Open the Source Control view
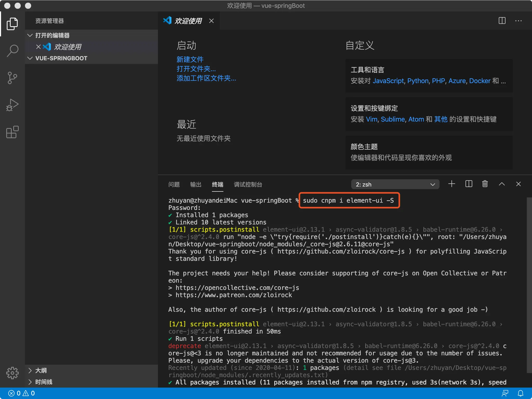The height and width of the screenshot is (399, 532). [x=12, y=78]
